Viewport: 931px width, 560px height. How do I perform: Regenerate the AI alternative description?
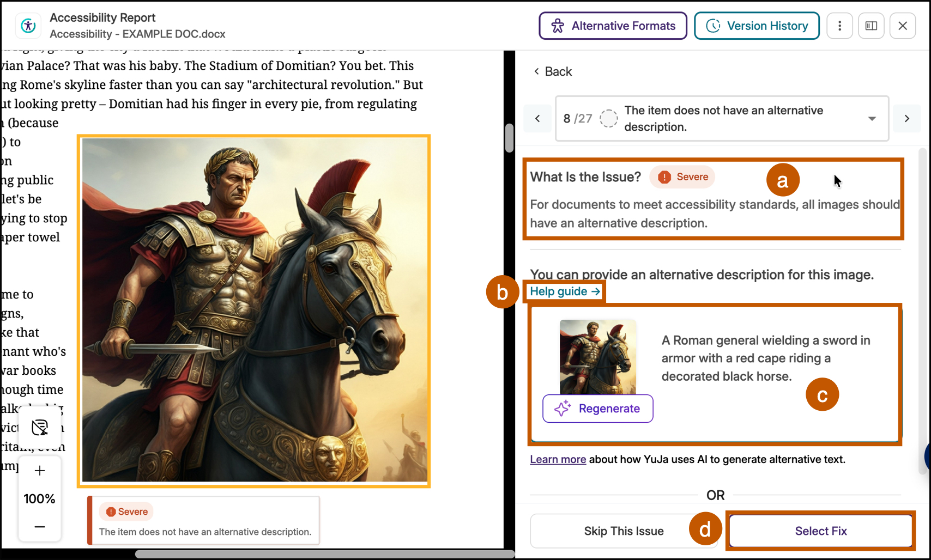point(598,409)
